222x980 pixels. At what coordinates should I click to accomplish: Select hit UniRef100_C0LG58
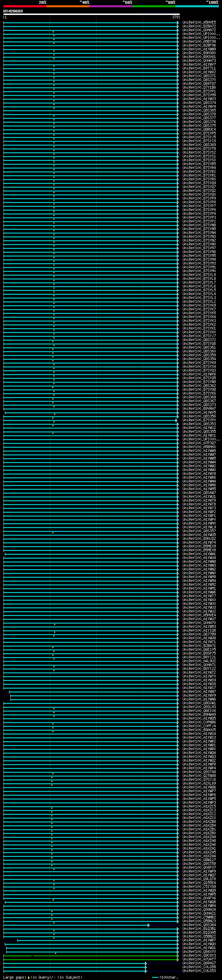(x=199, y=966)
